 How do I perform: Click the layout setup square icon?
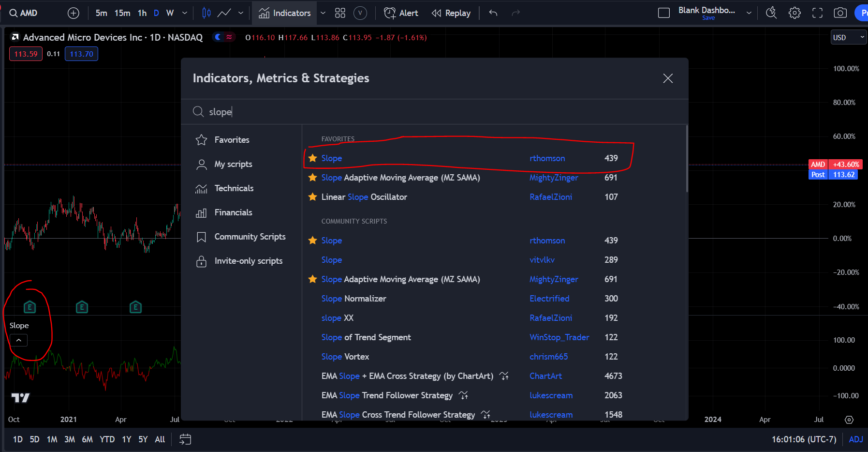pos(664,13)
